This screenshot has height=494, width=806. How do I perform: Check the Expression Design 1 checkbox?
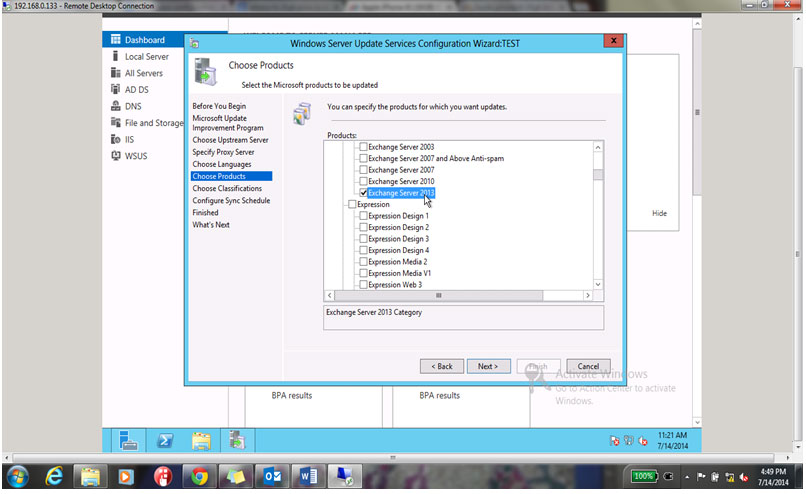point(363,216)
